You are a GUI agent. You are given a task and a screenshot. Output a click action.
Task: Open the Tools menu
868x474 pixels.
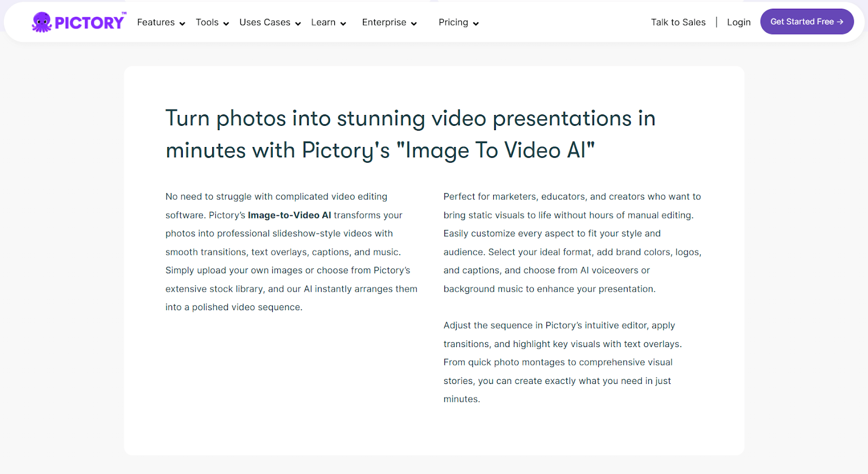[x=207, y=22]
